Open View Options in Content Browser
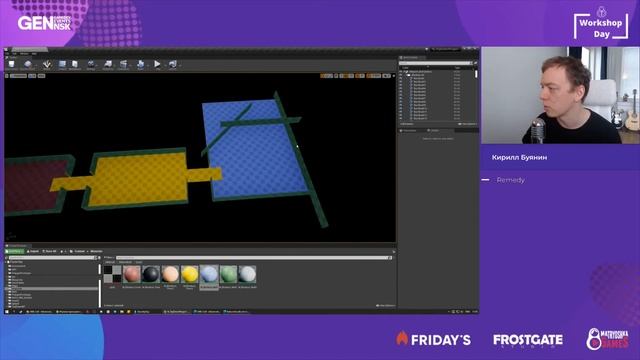This screenshot has width=640, height=360. click(385, 305)
